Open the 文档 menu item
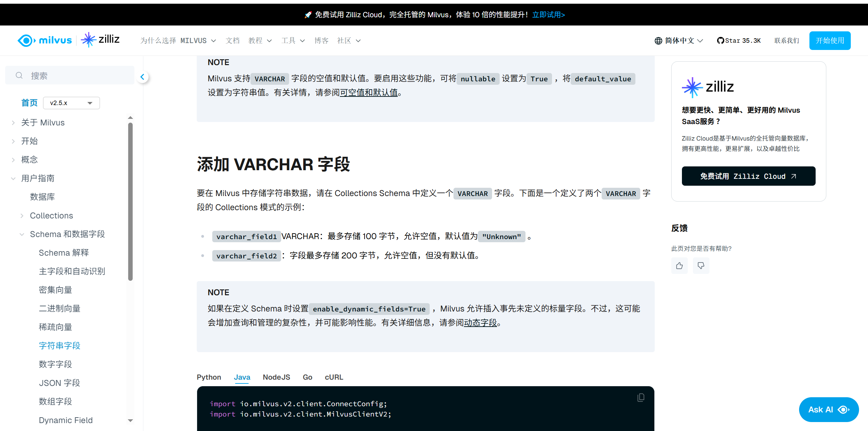 [232, 40]
